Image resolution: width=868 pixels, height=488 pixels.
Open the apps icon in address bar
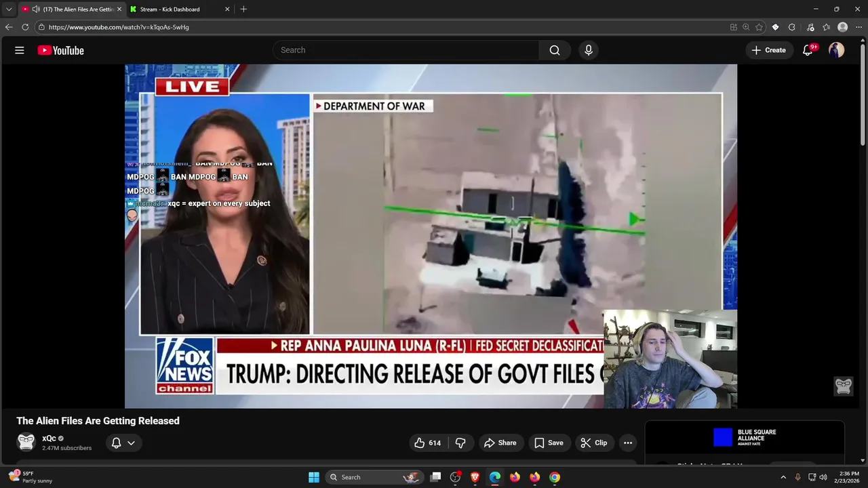pos(733,27)
